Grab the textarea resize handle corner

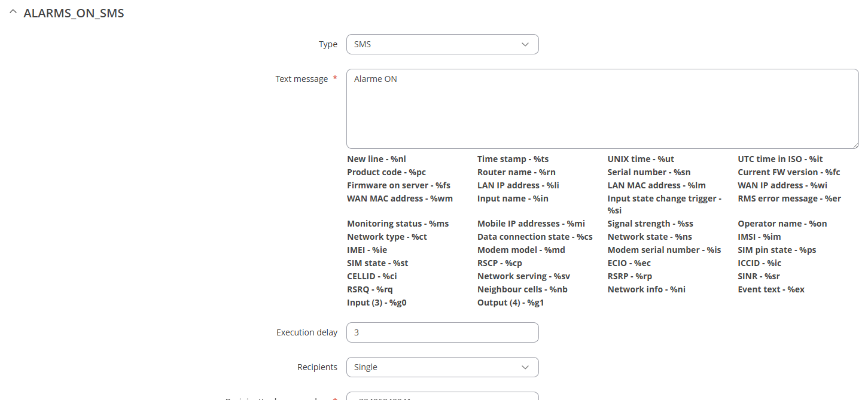coord(855,145)
